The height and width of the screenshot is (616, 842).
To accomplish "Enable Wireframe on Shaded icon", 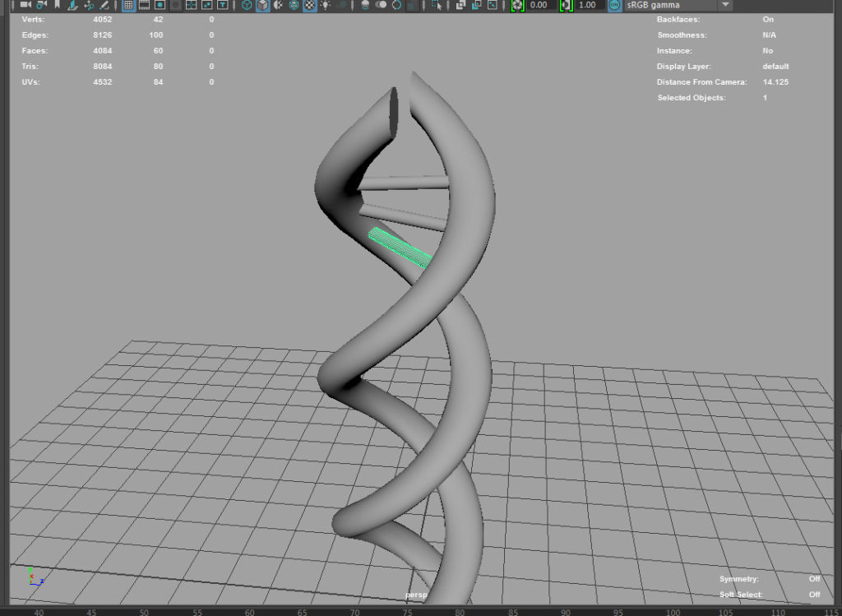I will 294,5.
